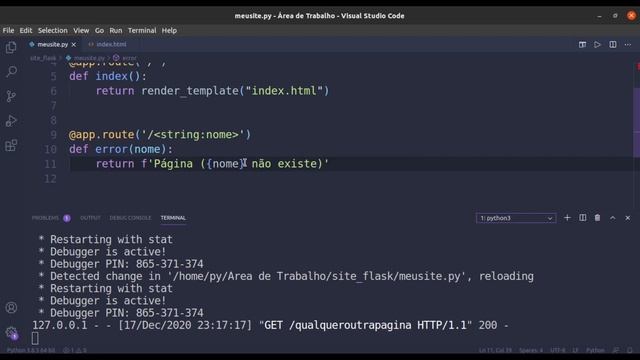This screenshot has height=360, width=640.
Task: Close the meusite.py tab
Action: click(74, 44)
